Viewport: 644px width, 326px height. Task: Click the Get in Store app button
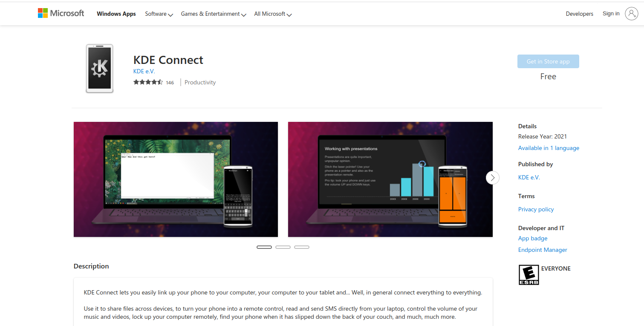548,61
